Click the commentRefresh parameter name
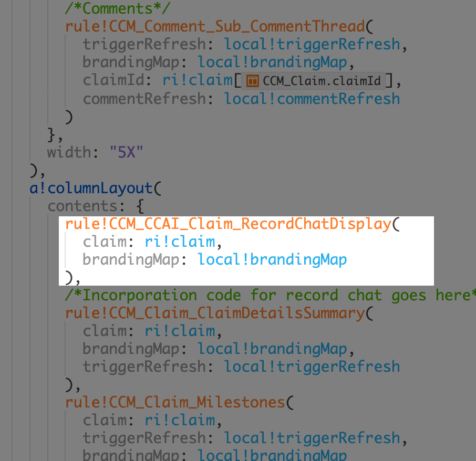476x461 pixels. point(144,99)
